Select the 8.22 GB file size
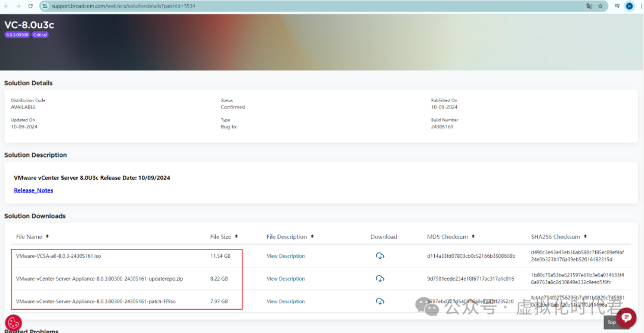Image resolution: width=644 pixels, height=333 pixels. (x=219, y=278)
